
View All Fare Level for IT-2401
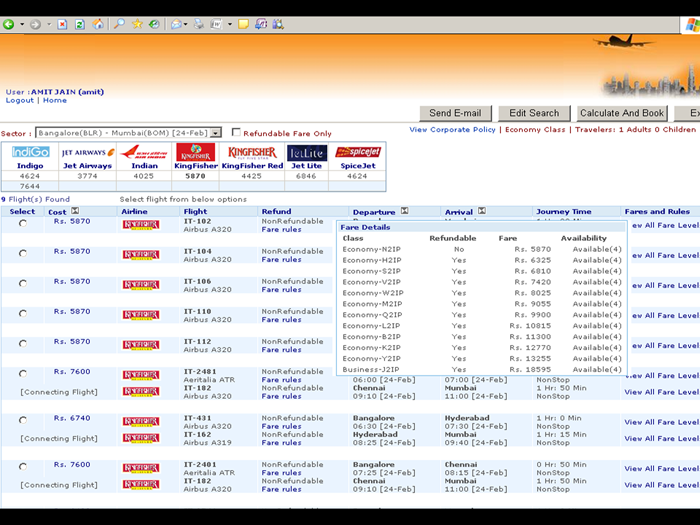[x=662, y=468]
